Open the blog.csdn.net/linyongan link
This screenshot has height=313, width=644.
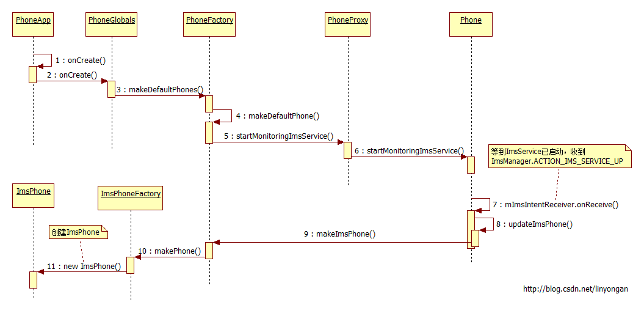[576, 289]
